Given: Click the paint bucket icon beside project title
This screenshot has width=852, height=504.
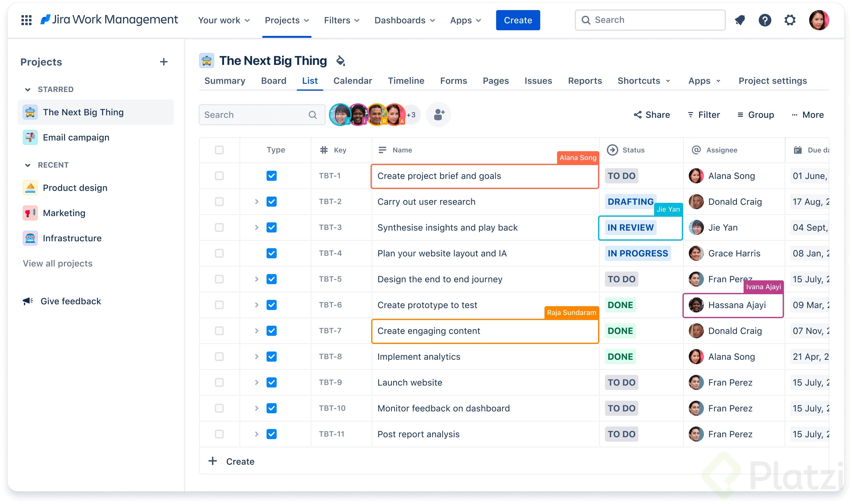Looking at the screenshot, I should (x=340, y=61).
